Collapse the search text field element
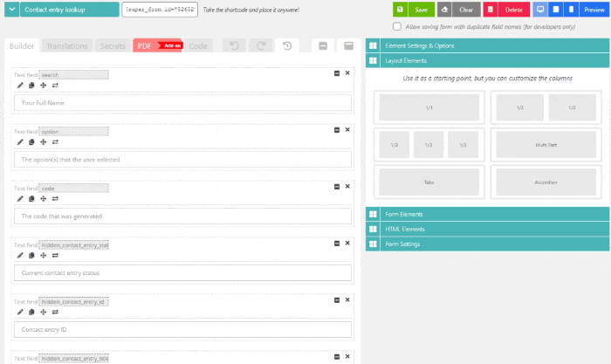The width and height of the screenshot is (611, 364). 337,73
